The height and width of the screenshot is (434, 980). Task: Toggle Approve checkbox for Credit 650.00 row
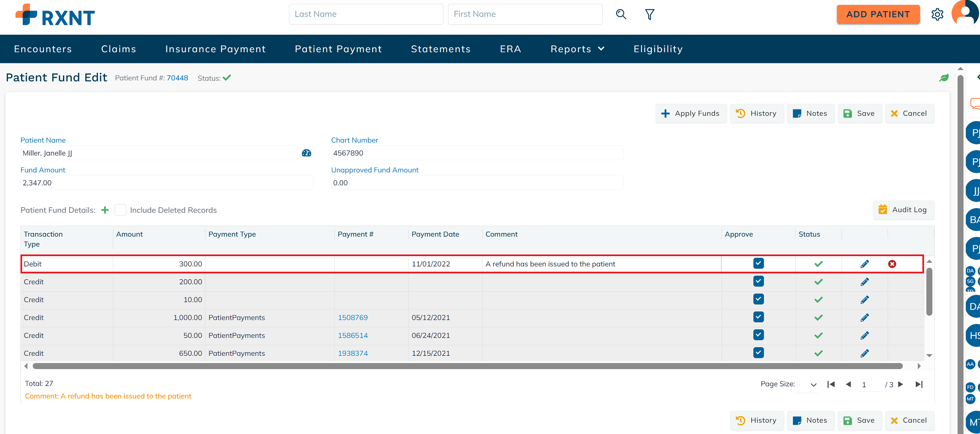(x=758, y=353)
